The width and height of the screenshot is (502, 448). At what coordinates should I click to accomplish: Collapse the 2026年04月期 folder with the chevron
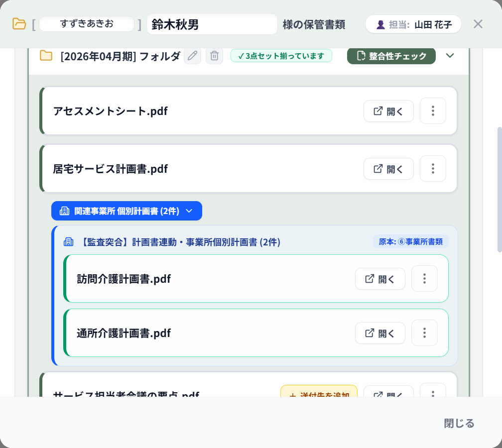pyautogui.click(x=450, y=56)
